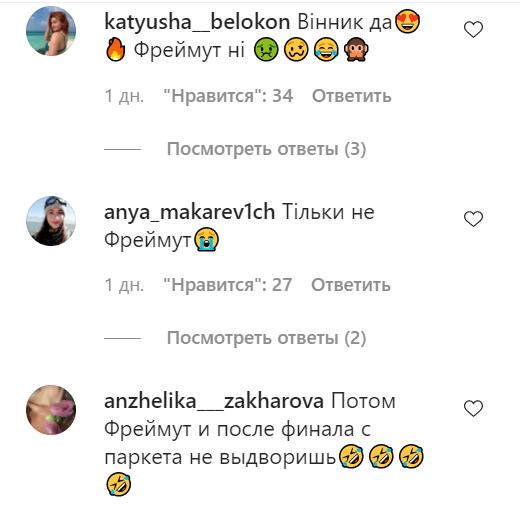Expand the three replies under katyusha's comment
The width and height of the screenshot is (520, 507).
click(x=266, y=149)
